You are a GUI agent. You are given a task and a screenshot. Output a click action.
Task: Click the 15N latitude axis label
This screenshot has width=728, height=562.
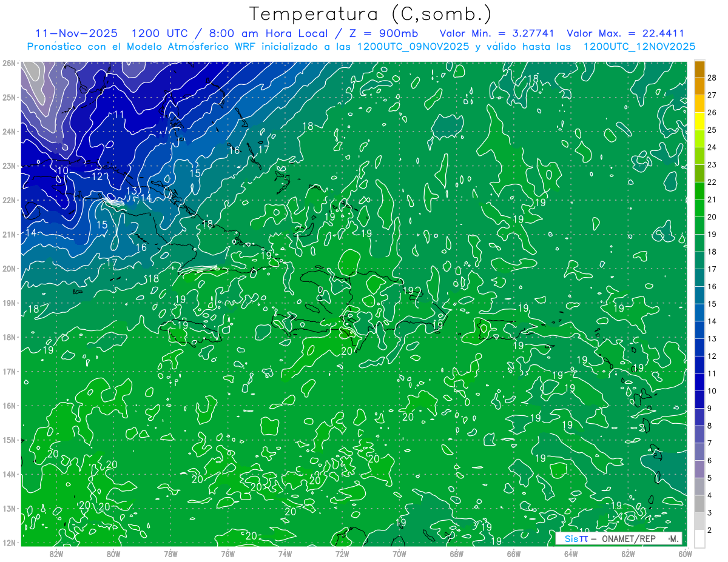point(9,440)
